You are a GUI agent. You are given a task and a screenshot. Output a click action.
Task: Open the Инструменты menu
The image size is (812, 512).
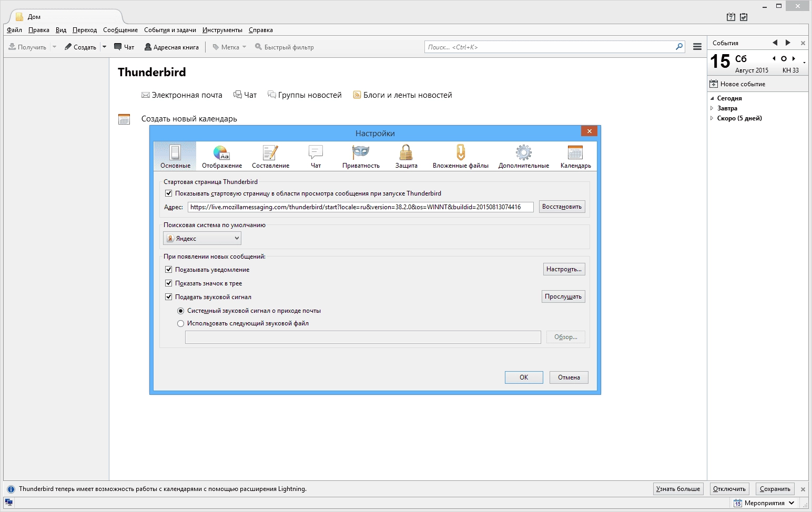222,30
